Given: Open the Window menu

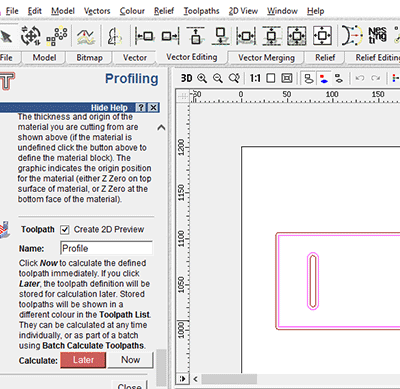Looking at the screenshot, I should click(x=282, y=11).
